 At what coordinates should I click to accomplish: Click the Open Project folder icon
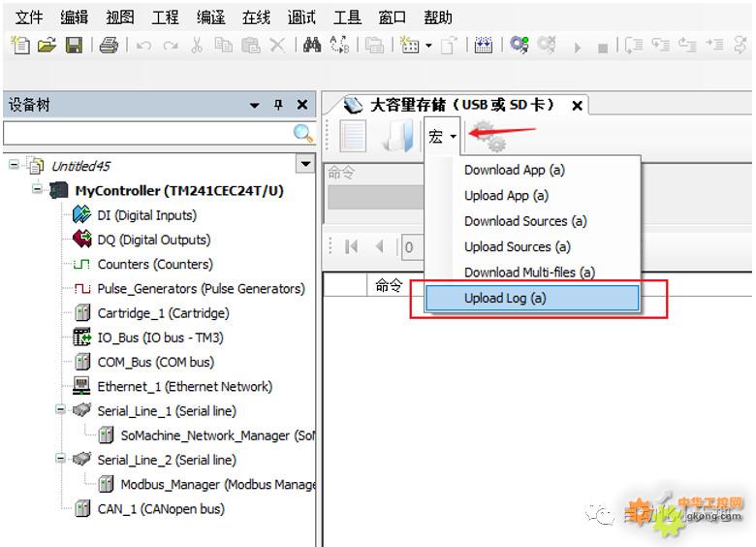[x=47, y=45]
